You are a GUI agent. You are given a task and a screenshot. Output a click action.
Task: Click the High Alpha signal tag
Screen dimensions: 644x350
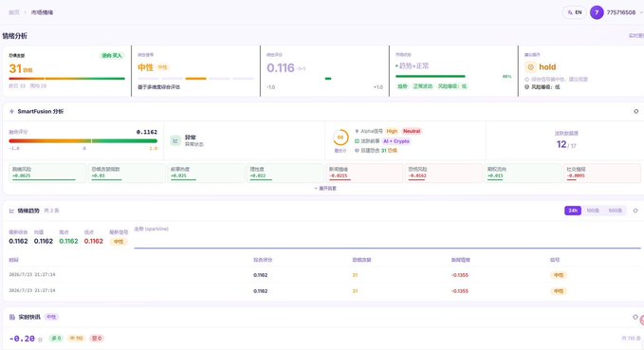(392, 131)
